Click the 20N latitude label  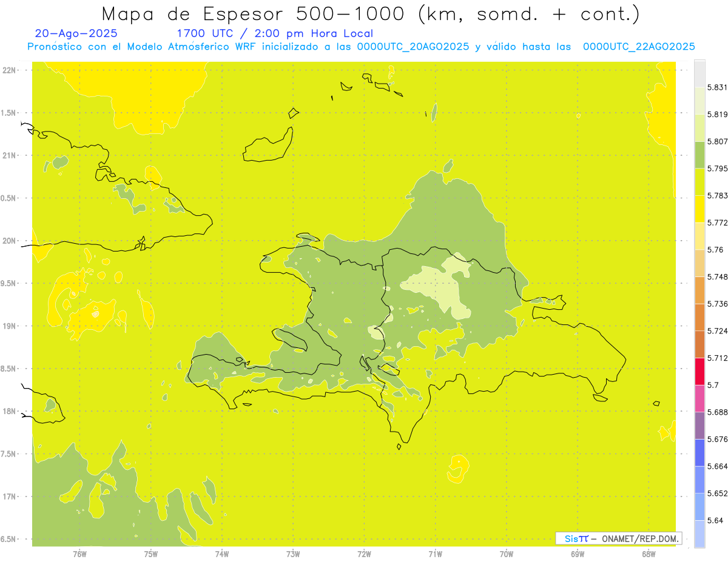10,241
